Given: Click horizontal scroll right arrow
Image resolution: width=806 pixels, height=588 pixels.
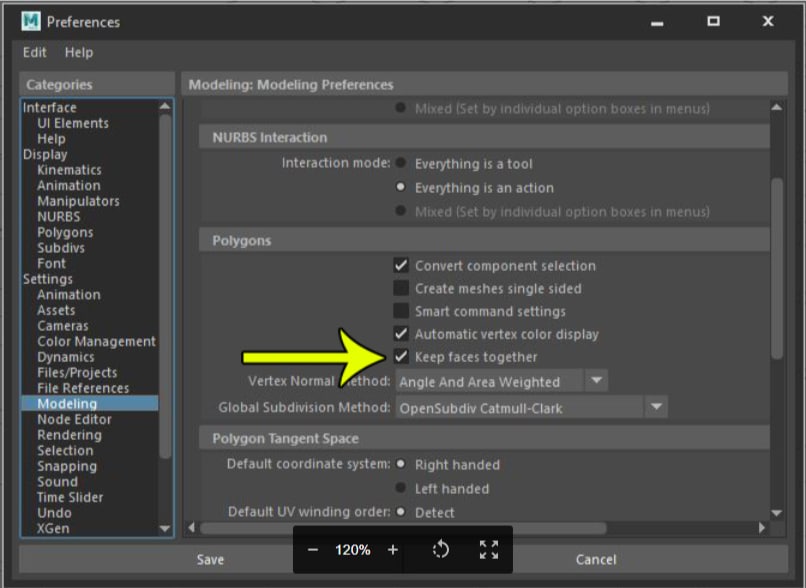Looking at the screenshot, I should tap(762, 527).
